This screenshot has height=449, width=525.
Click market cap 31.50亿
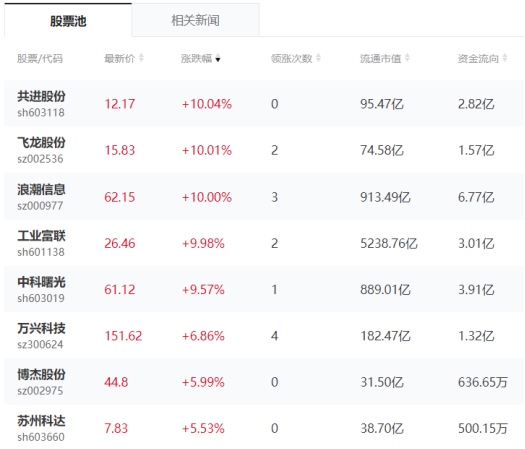(382, 382)
